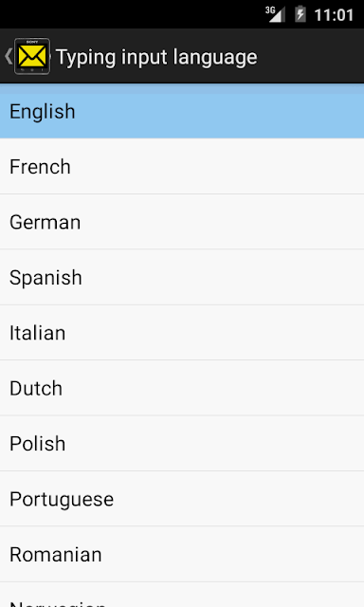Image resolution: width=364 pixels, height=607 pixels.
Task: Pick Italian input language
Action: (x=182, y=333)
